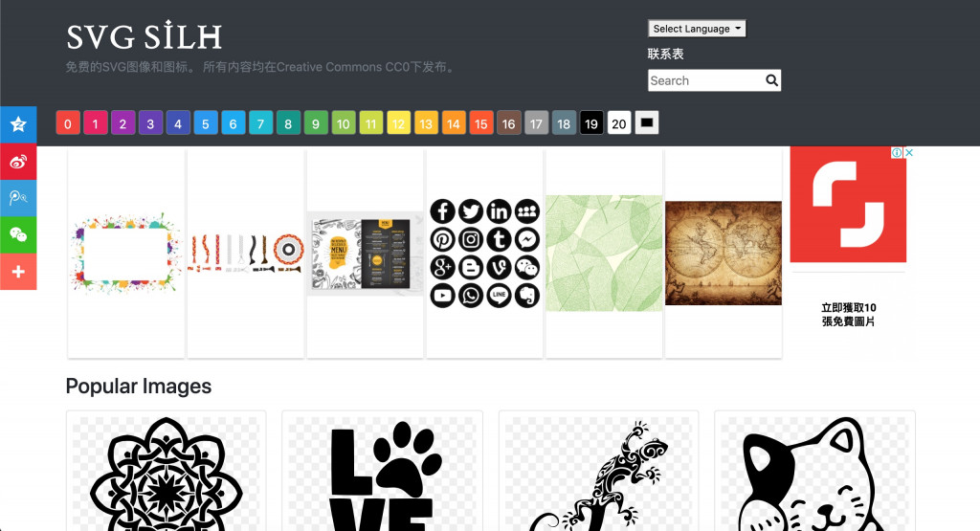Select blue color swatch 5
The width and height of the screenshot is (980, 531).
click(205, 123)
